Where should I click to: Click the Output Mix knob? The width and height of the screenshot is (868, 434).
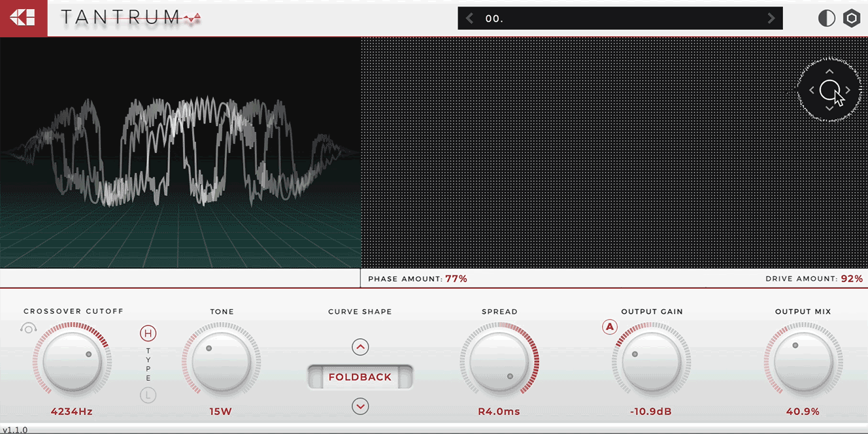[x=803, y=361]
